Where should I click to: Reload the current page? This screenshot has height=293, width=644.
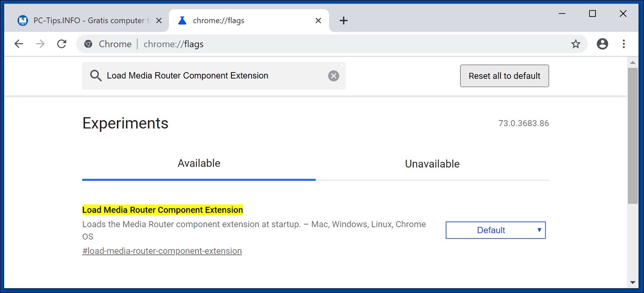[x=62, y=44]
